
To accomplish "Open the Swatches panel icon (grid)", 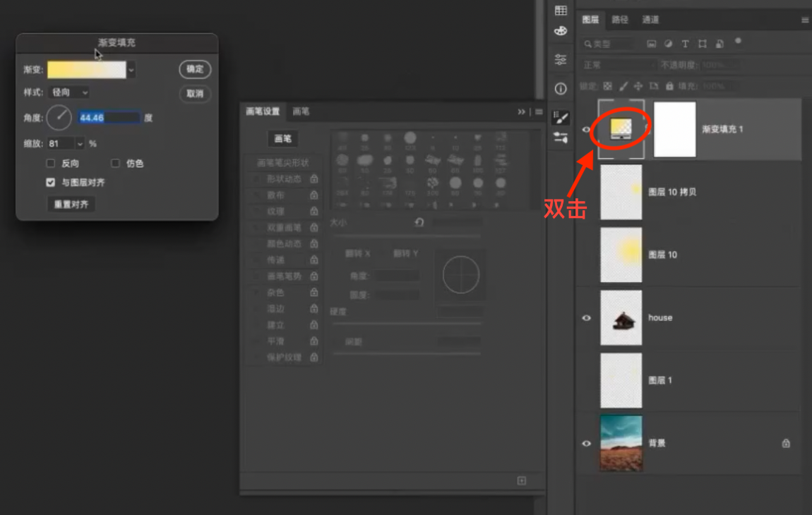I will point(561,10).
